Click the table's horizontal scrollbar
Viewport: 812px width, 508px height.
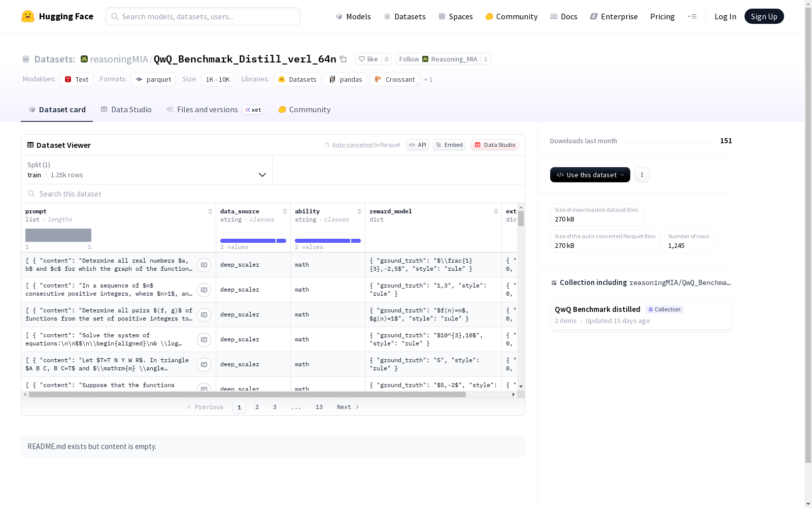tap(247, 394)
